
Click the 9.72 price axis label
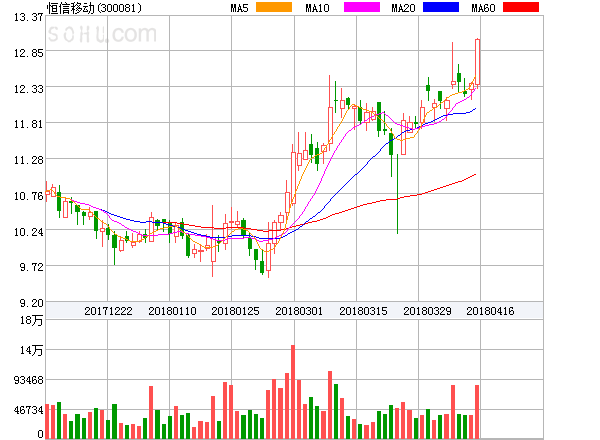click(31, 267)
